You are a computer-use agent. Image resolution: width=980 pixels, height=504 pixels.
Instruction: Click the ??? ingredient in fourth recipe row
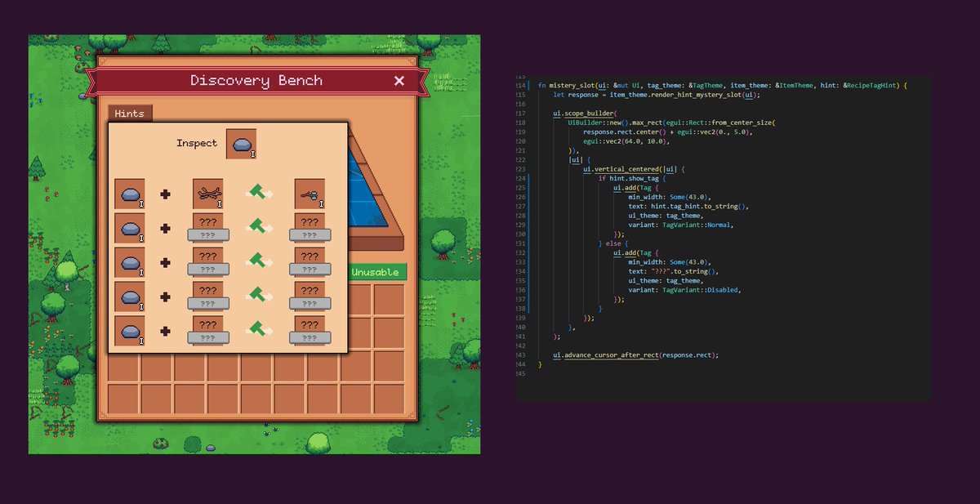[x=207, y=297]
